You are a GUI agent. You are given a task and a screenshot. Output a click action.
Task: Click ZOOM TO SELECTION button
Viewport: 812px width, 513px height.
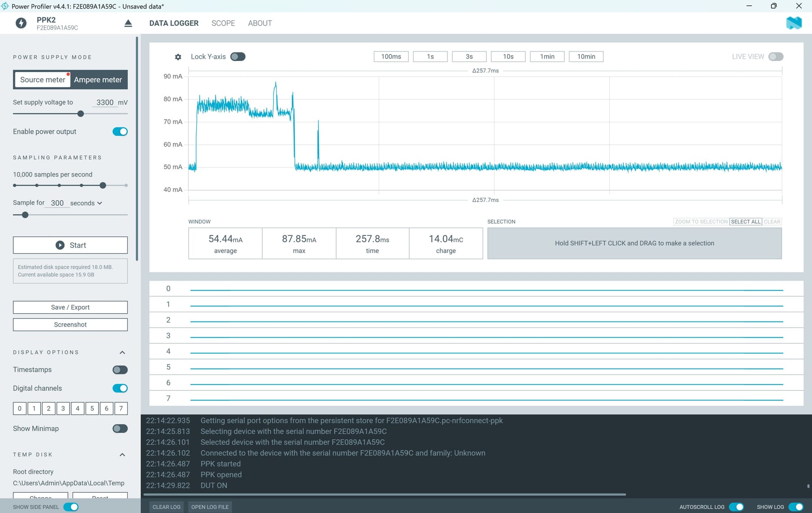pyautogui.click(x=701, y=222)
